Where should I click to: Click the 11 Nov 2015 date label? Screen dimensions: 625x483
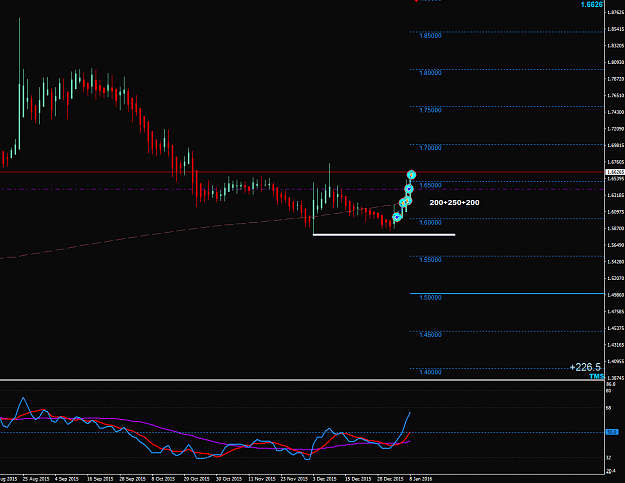coord(261,479)
